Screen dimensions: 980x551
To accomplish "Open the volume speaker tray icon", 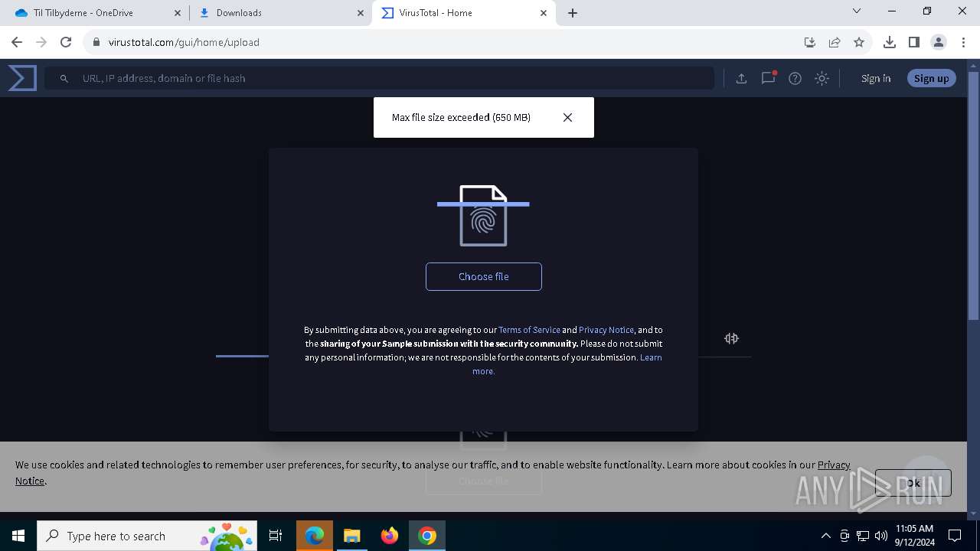I will point(881,536).
